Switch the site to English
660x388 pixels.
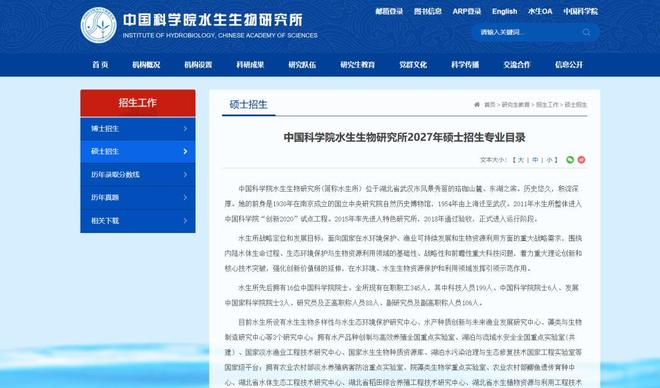(505, 11)
